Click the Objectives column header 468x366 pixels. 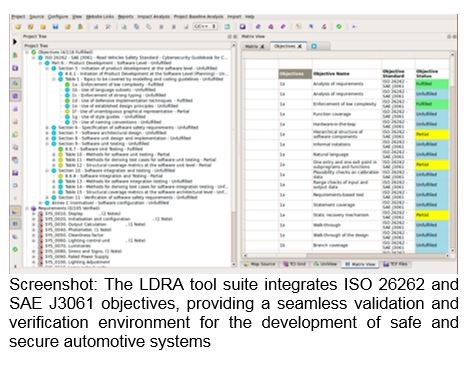295,74
